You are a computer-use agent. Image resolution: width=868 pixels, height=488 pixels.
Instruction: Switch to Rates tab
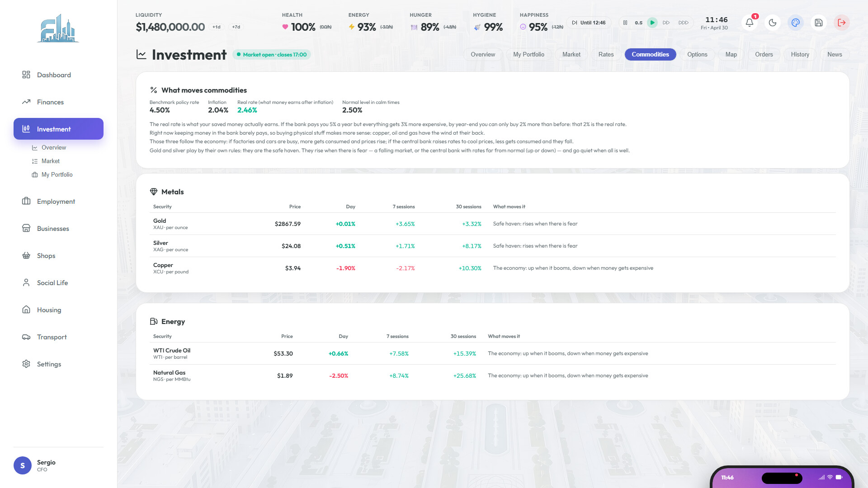(606, 55)
